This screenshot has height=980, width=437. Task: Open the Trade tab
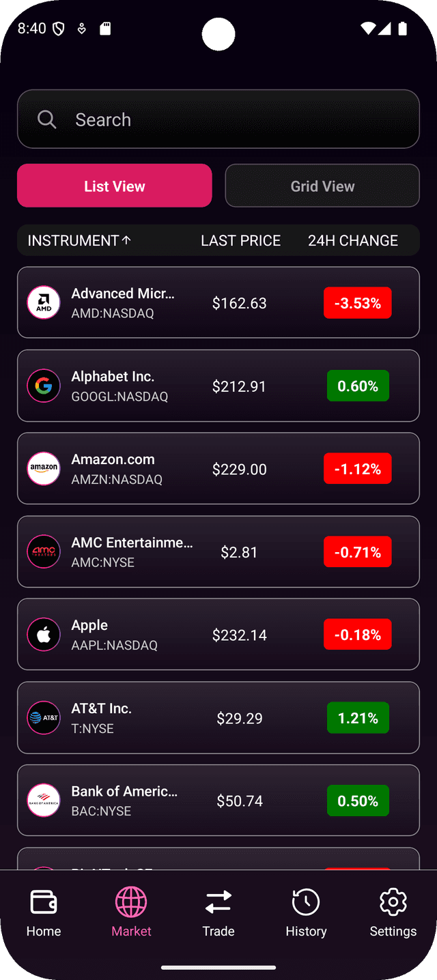point(218,913)
